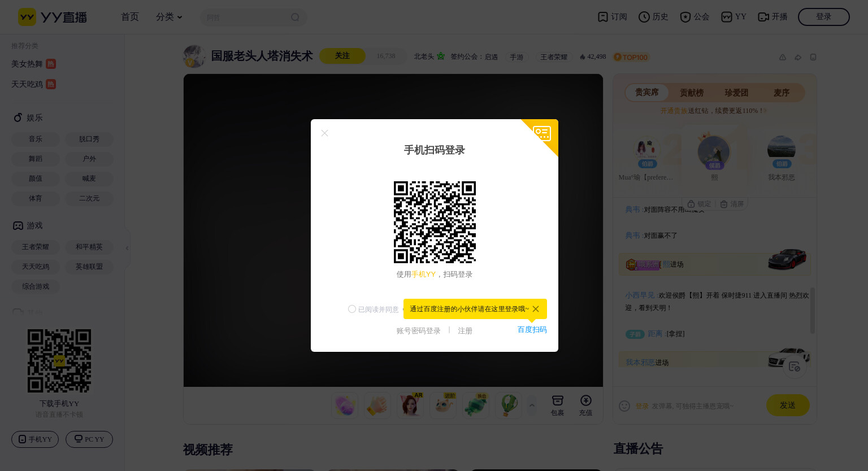The image size is (868, 471).
Task: Go to 首页 in top navigation
Action: (x=130, y=17)
